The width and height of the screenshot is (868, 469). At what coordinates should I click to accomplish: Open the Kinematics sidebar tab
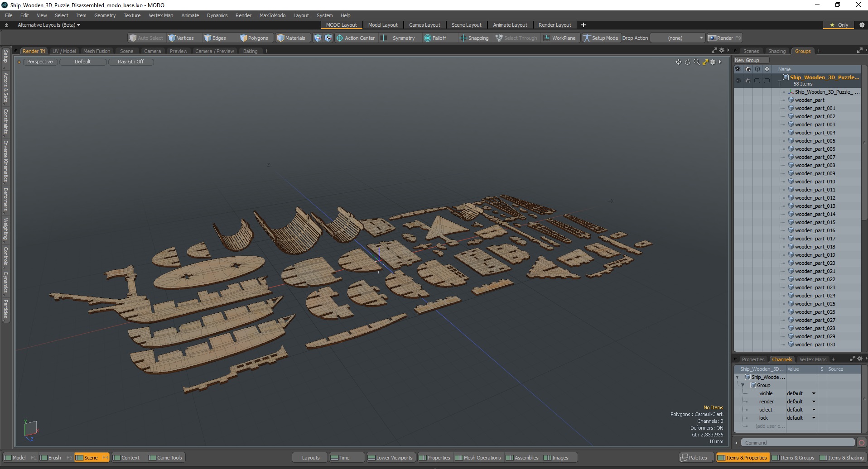tap(5, 162)
